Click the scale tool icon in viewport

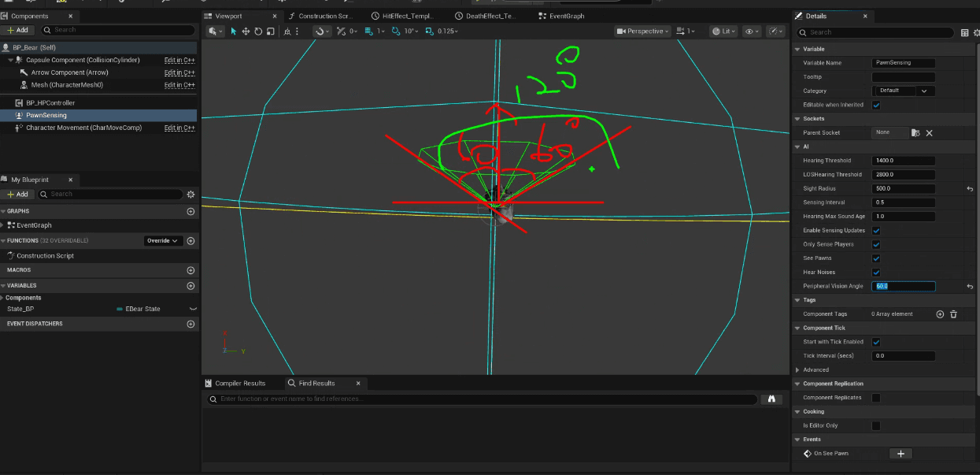point(271,32)
